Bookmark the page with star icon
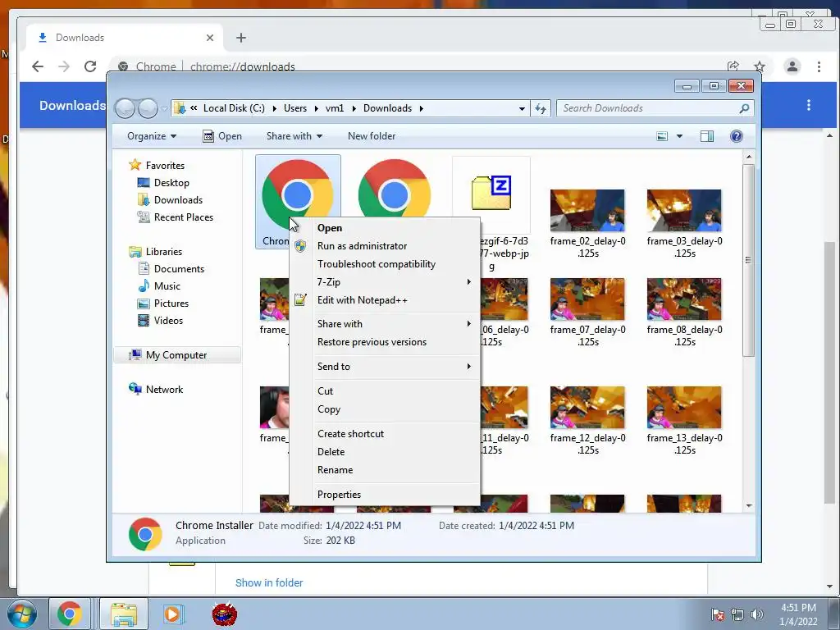This screenshot has height=630, width=840. tap(759, 66)
